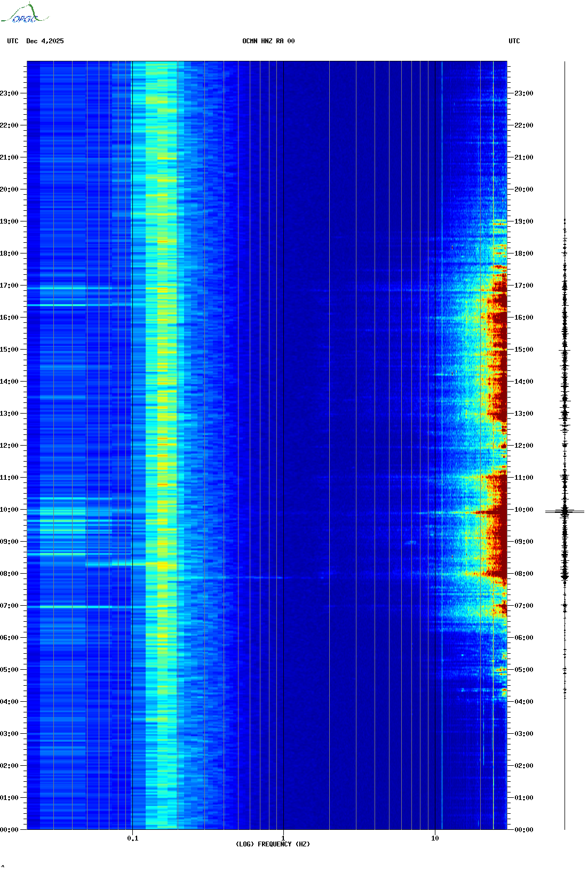This screenshot has width=588, height=872.
Task: Click the right axis '13:00' time label
Action: point(524,414)
